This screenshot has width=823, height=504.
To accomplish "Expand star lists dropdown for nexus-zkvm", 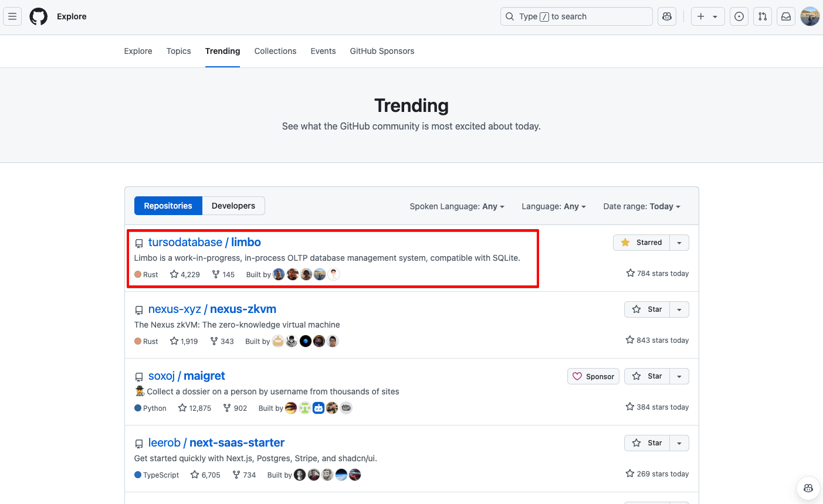I will (679, 309).
